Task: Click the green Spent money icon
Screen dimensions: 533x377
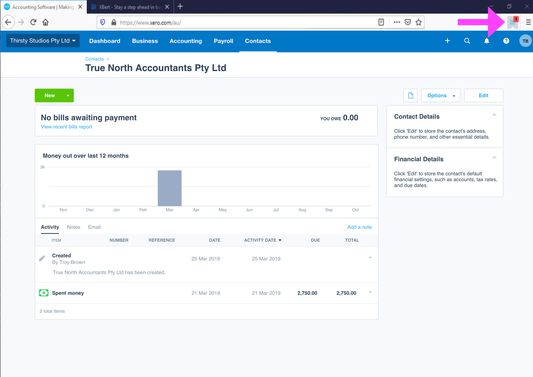Action: point(44,293)
